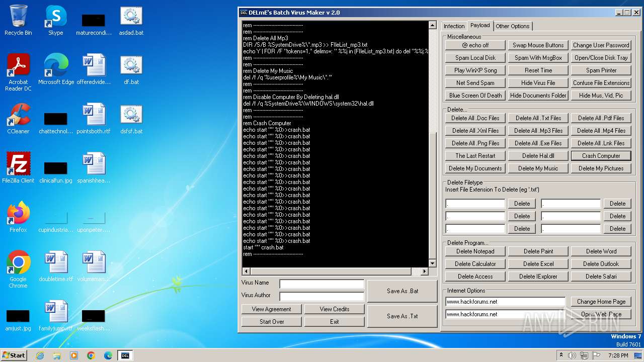
Task: Click the Play WinXP Song button
Action: (475, 70)
